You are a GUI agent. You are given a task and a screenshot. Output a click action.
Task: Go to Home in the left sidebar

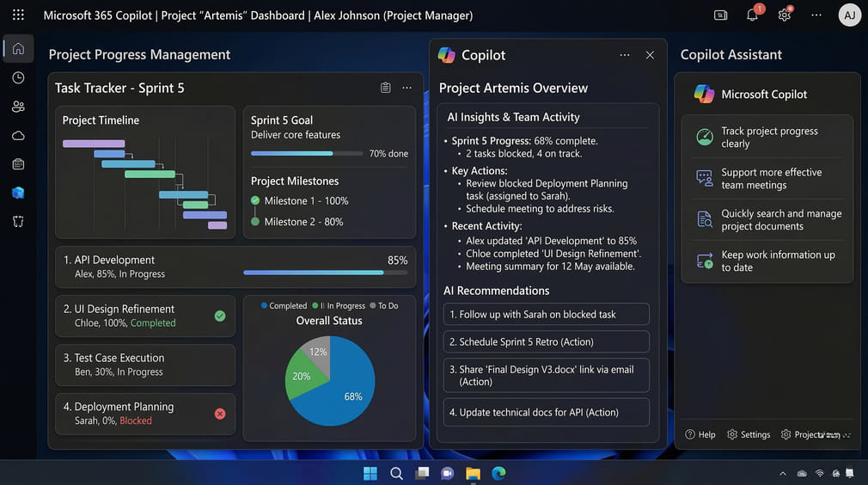click(18, 49)
